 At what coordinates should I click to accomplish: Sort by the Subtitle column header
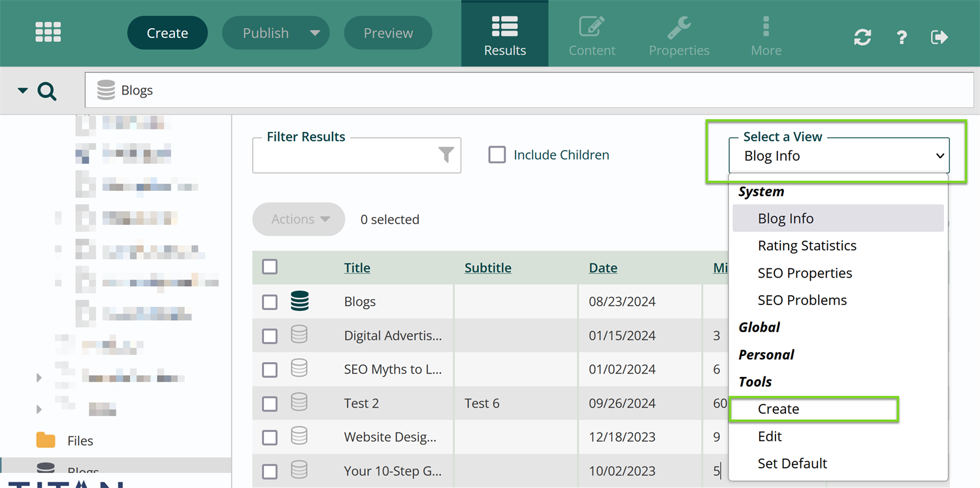488,267
